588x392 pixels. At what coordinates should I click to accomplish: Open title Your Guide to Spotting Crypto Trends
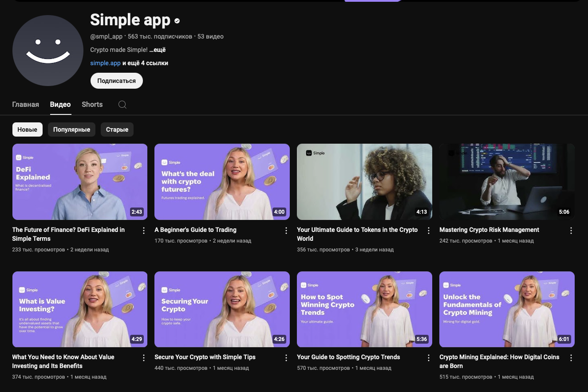point(348,357)
